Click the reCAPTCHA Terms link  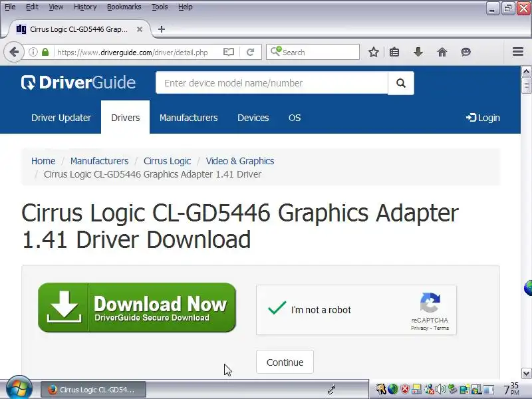[x=441, y=328]
